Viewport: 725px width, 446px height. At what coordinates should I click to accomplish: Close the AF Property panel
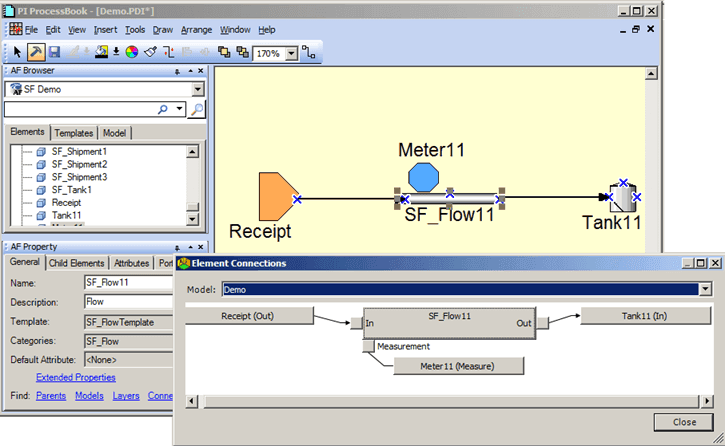pyautogui.click(x=201, y=247)
